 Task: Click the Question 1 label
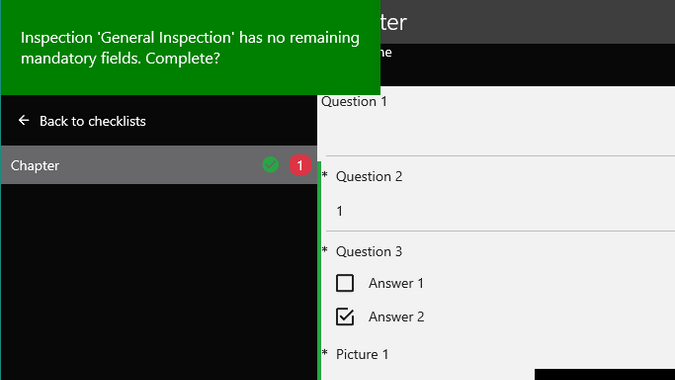tap(354, 102)
